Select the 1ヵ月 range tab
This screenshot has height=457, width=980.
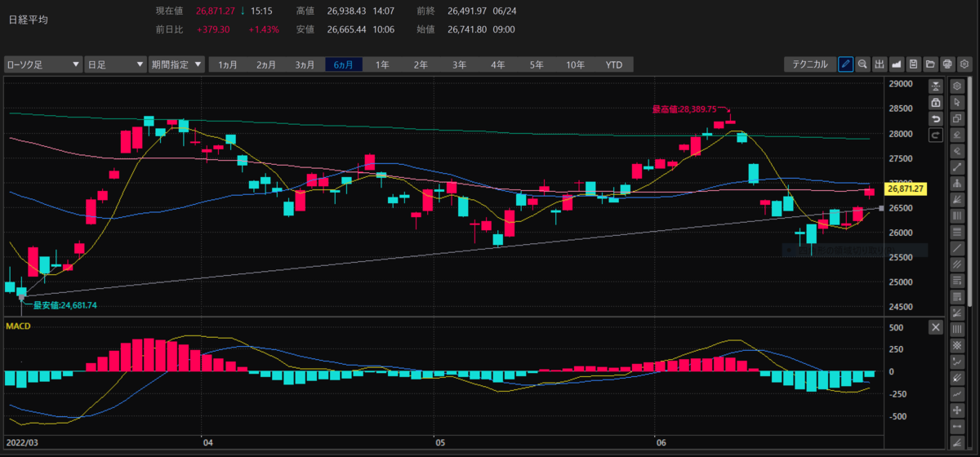click(x=228, y=64)
